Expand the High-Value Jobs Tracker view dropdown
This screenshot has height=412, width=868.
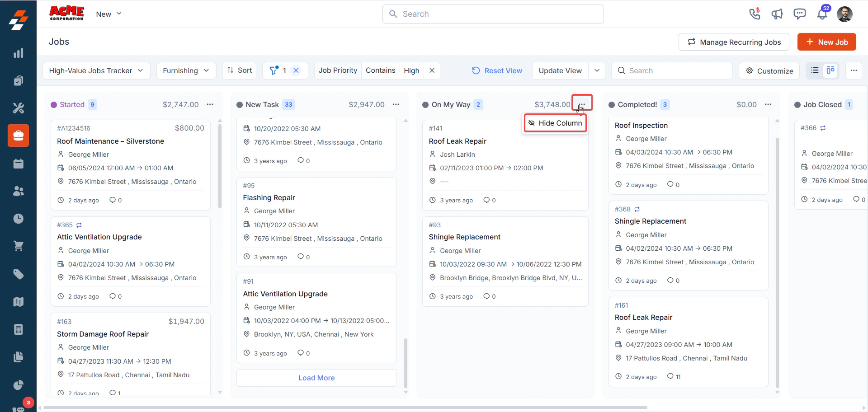pos(97,70)
